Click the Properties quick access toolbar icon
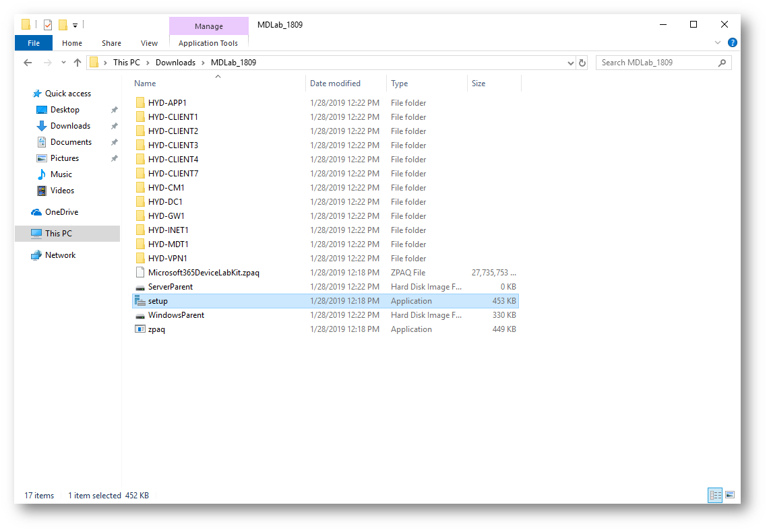Viewport: 769px width, 532px height. [48, 24]
